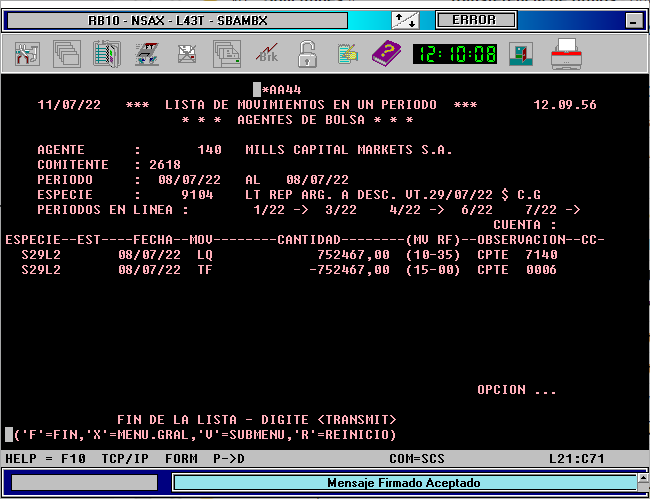Screen dimensions: 650x499
Task: Open the notebook list icon
Action: point(107,54)
